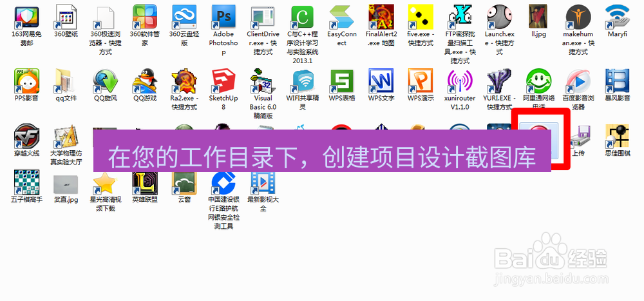Open the 暴风影音 film icon

[618, 81]
